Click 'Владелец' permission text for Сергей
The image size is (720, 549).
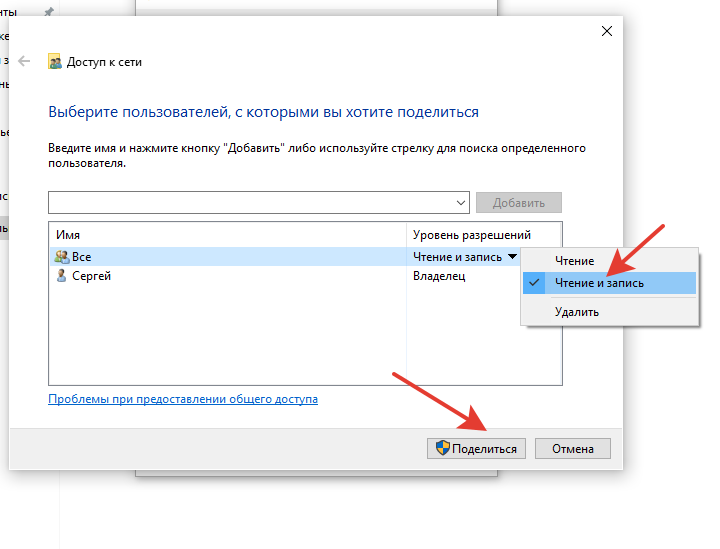[439, 276]
